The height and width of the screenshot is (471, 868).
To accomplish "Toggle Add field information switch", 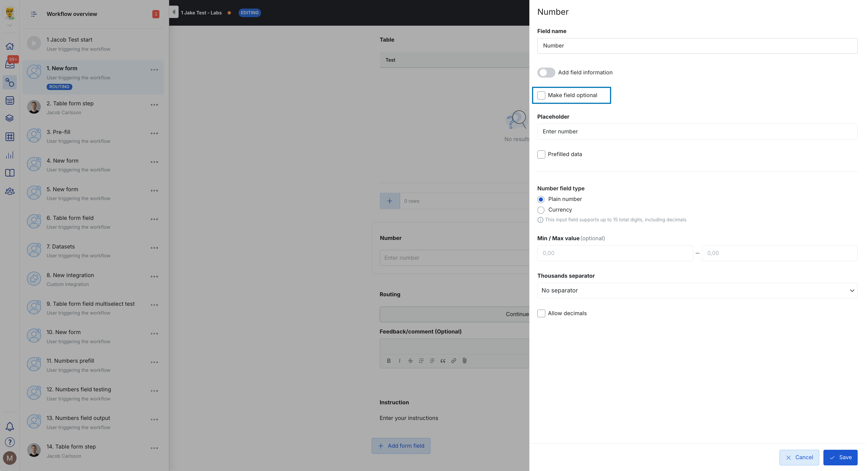I will point(546,72).
